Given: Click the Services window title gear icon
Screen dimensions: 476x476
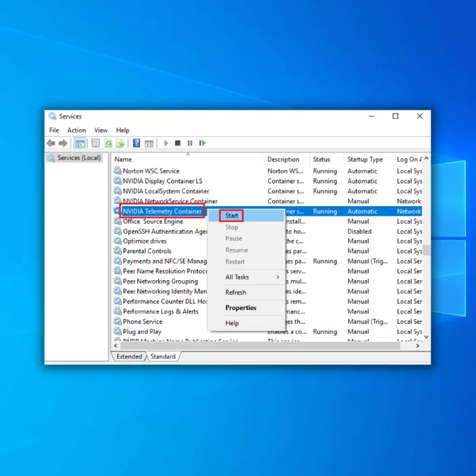Looking at the screenshot, I should coord(52,116).
